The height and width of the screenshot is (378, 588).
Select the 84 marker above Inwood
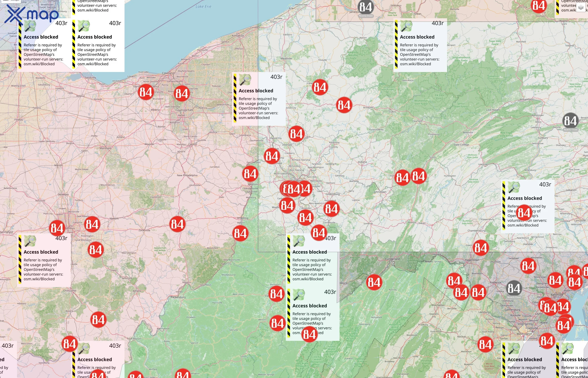454,281
